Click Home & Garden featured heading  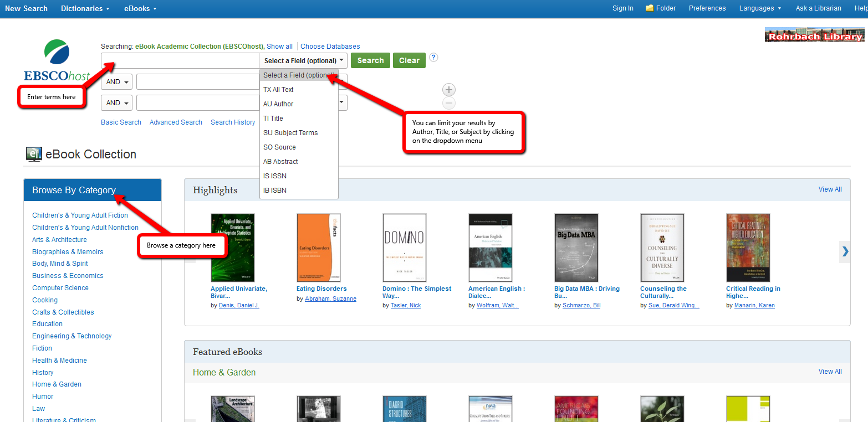coord(224,373)
